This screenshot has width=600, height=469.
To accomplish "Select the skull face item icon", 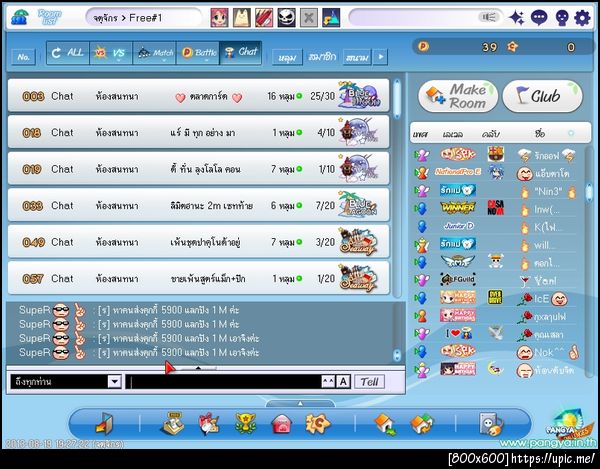I will click(286, 18).
